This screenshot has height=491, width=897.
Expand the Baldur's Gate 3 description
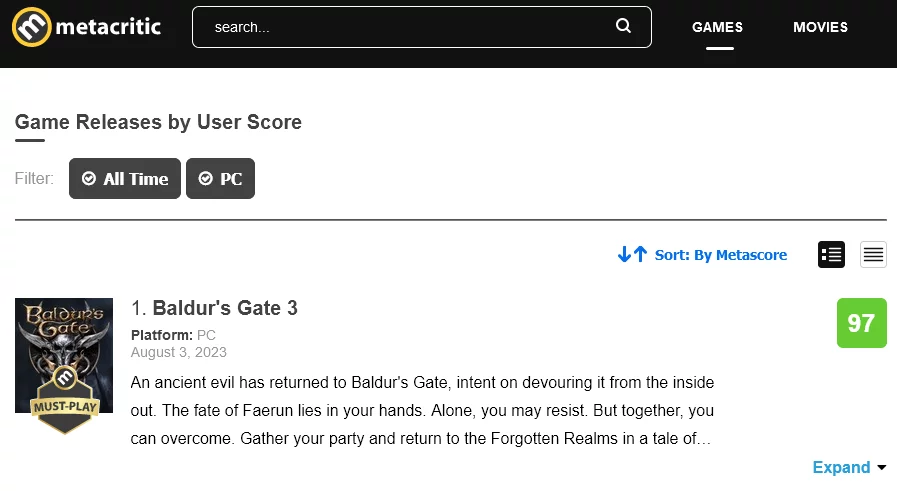tap(849, 468)
